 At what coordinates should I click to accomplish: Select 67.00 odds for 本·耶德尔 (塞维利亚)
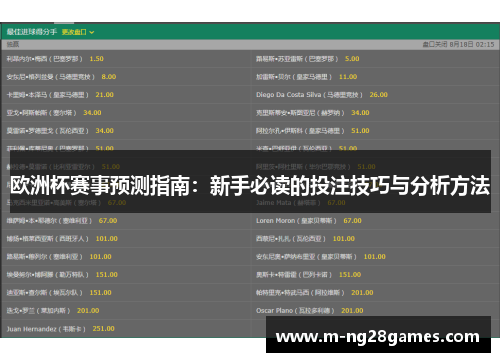pyautogui.click(x=108, y=221)
